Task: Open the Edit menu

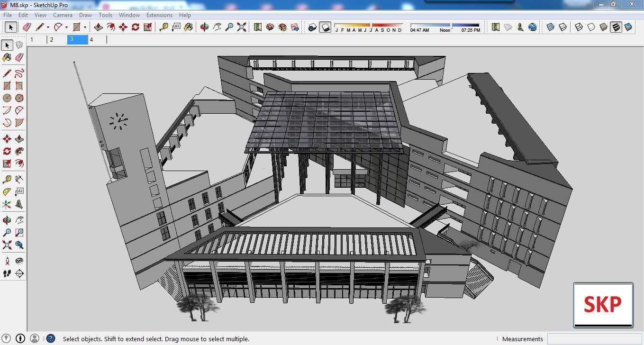Action: point(23,15)
